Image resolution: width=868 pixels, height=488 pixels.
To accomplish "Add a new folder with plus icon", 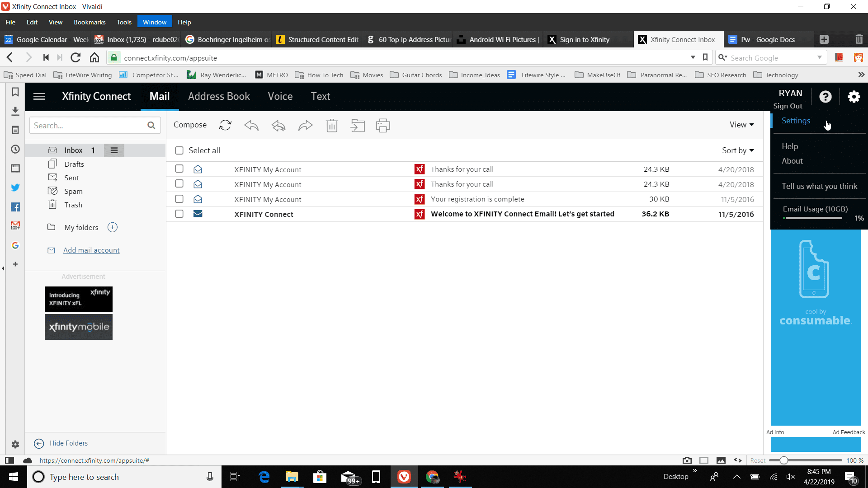I will click(113, 227).
